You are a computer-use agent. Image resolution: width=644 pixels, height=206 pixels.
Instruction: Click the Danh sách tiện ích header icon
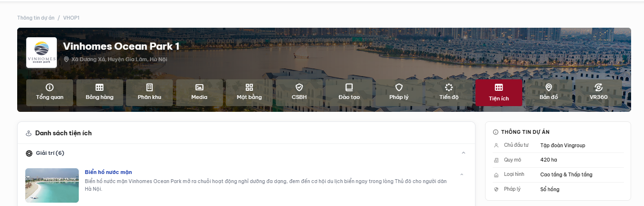29,133
